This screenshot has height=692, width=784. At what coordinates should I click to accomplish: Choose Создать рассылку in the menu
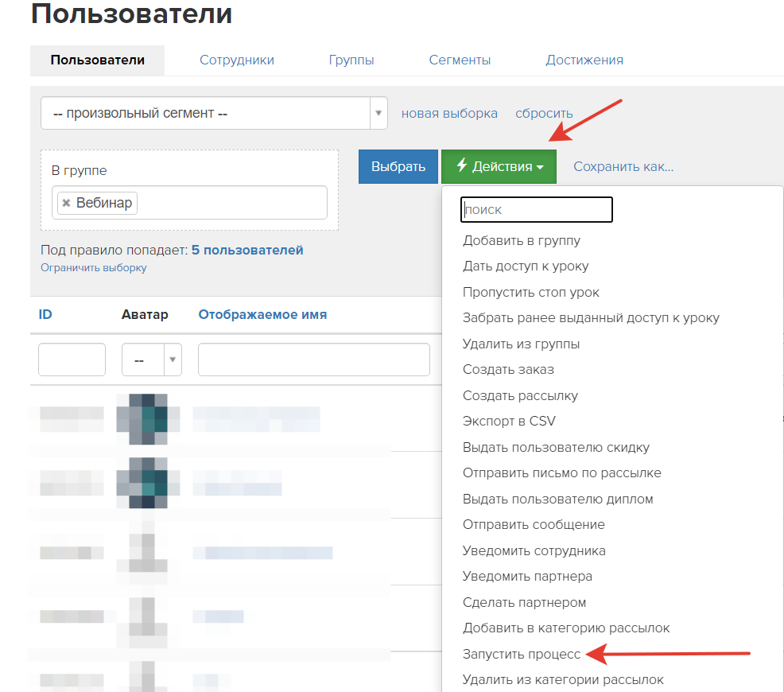pos(520,395)
